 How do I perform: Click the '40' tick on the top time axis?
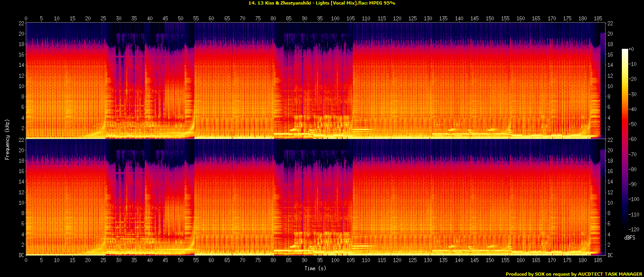tap(149, 19)
